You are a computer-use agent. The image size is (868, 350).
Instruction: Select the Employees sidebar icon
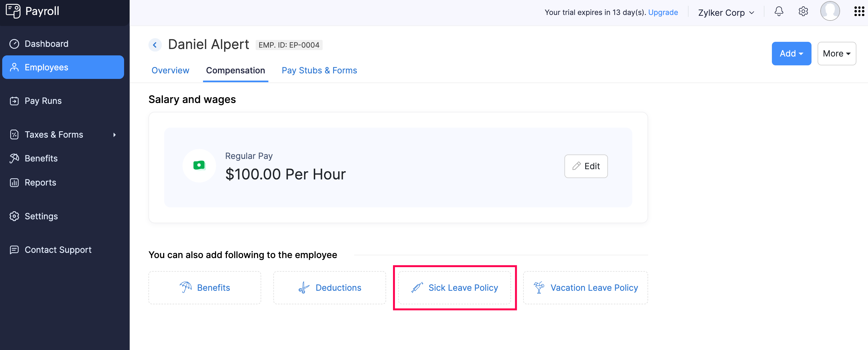tap(14, 67)
